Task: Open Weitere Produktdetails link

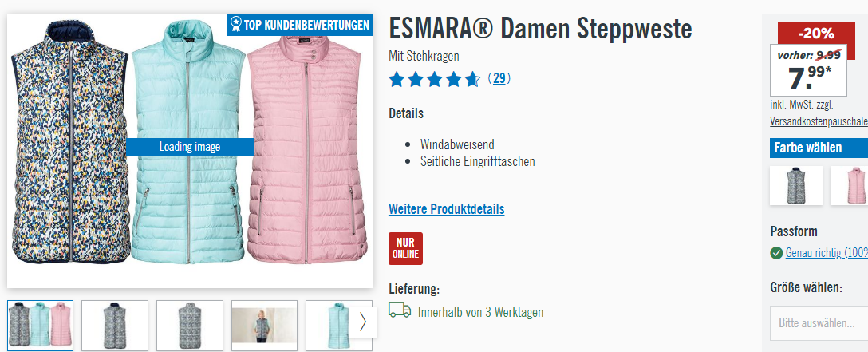Action: pos(446,209)
